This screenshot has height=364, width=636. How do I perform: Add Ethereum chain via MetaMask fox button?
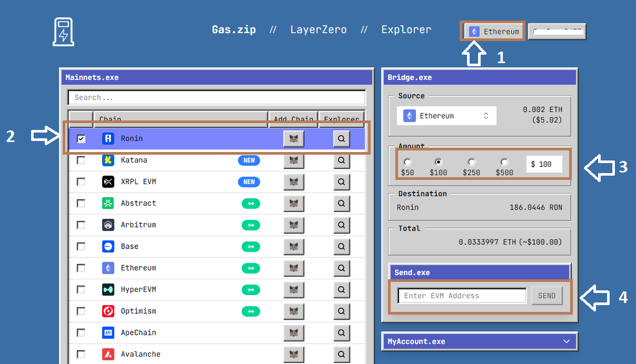pyautogui.click(x=294, y=268)
